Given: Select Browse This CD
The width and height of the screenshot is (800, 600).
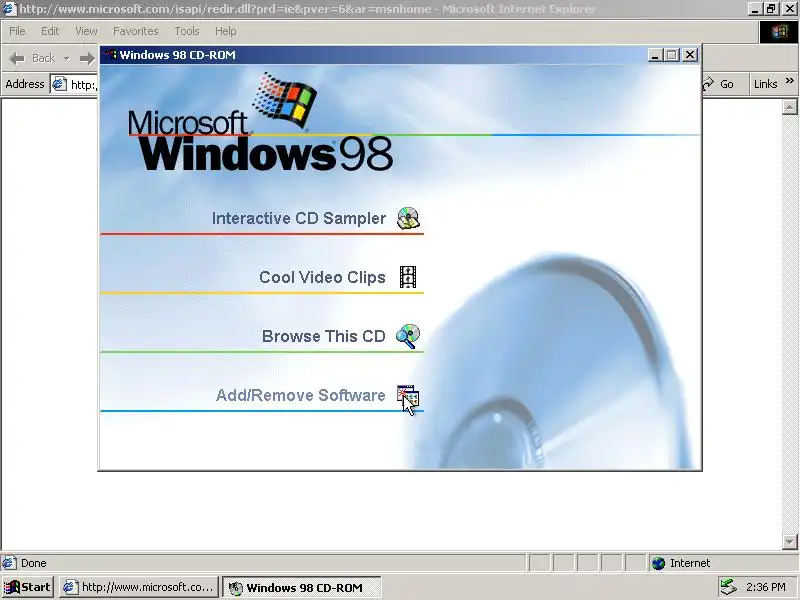Looking at the screenshot, I should pos(323,336).
